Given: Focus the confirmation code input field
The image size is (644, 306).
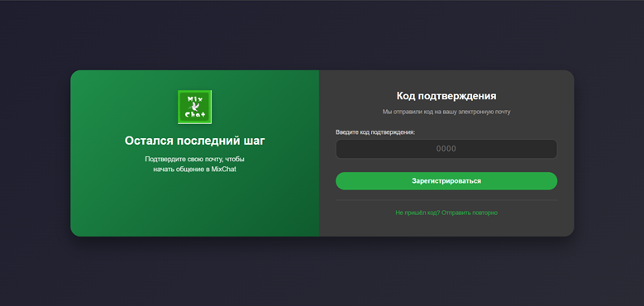Looking at the screenshot, I should point(446,149).
